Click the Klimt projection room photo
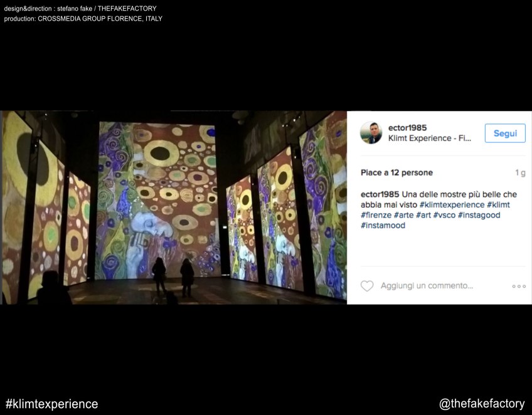Viewport: 532px width, 415px height. pyautogui.click(x=173, y=208)
